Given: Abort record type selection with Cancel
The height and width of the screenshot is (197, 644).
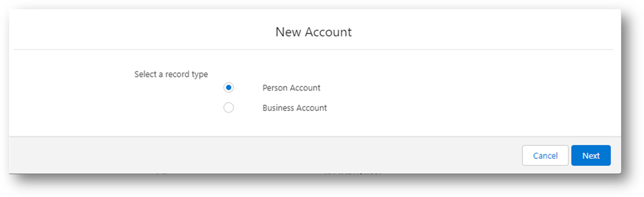Looking at the screenshot, I should tap(545, 156).
